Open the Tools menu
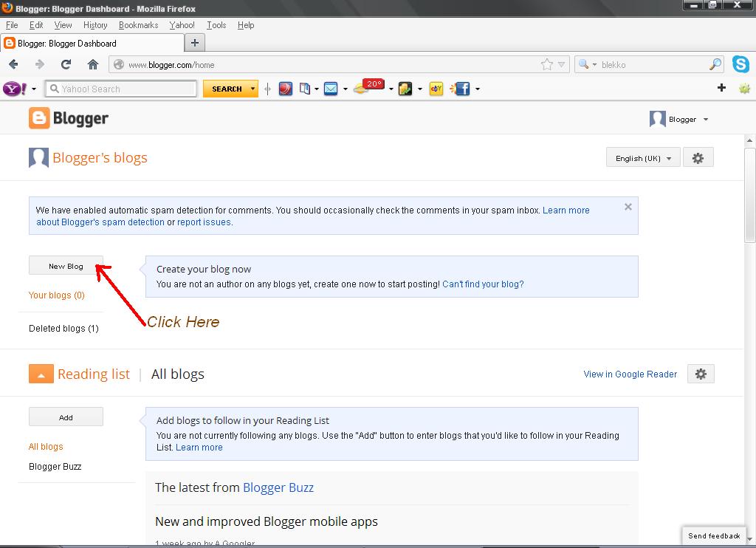The image size is (756, 548). pyautogui.click(x=216, y=25)
